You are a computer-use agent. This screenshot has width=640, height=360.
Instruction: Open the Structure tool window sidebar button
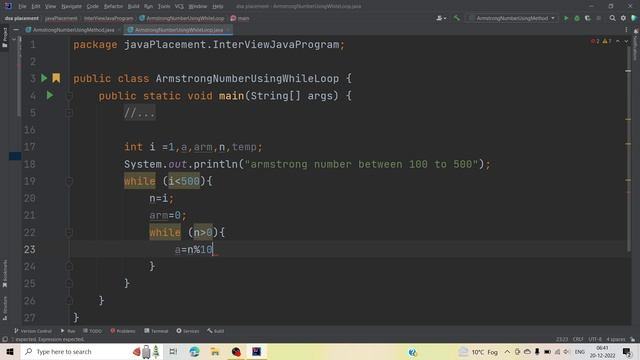[x=5, y=308]
